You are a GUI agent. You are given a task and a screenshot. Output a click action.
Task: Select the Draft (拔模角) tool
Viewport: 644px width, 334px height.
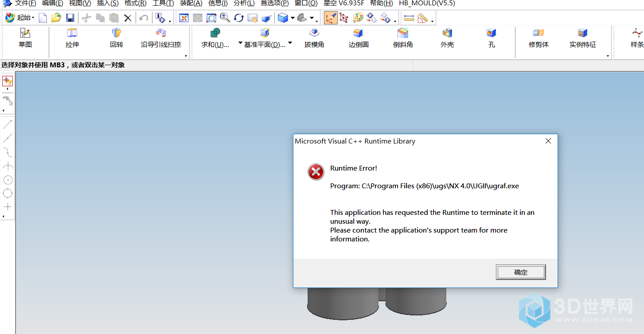pyautogui.click(x=314, y=38)
